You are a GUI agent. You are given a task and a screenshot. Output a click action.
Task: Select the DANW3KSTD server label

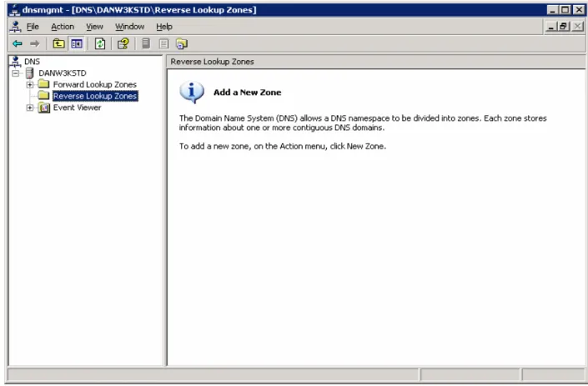coord(63,73)
